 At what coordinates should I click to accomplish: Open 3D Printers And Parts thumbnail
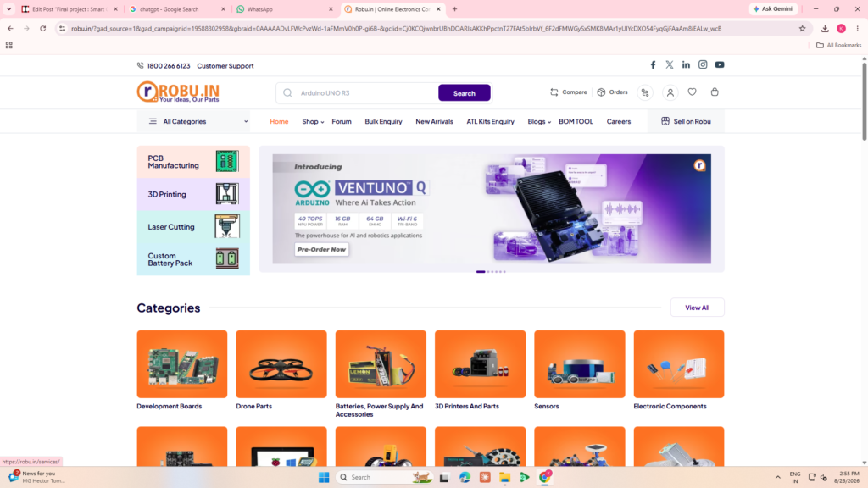pos(480,364)
